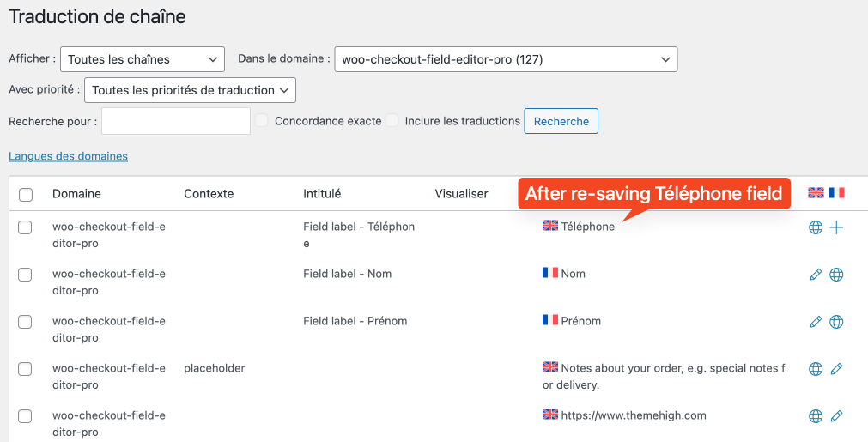Click the globe icon for the themehigh.com string

pyautogui.click(x=816, y=416)
